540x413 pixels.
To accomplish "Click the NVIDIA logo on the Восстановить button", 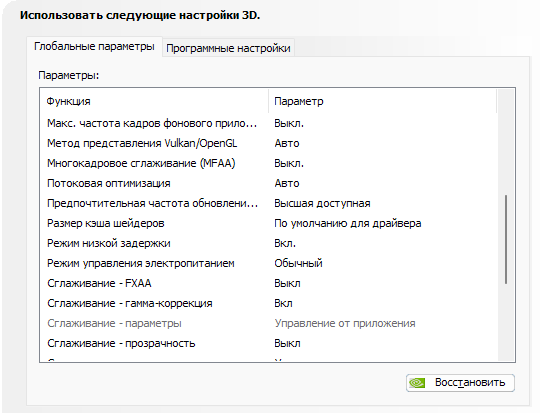I will tap(417, 383).
